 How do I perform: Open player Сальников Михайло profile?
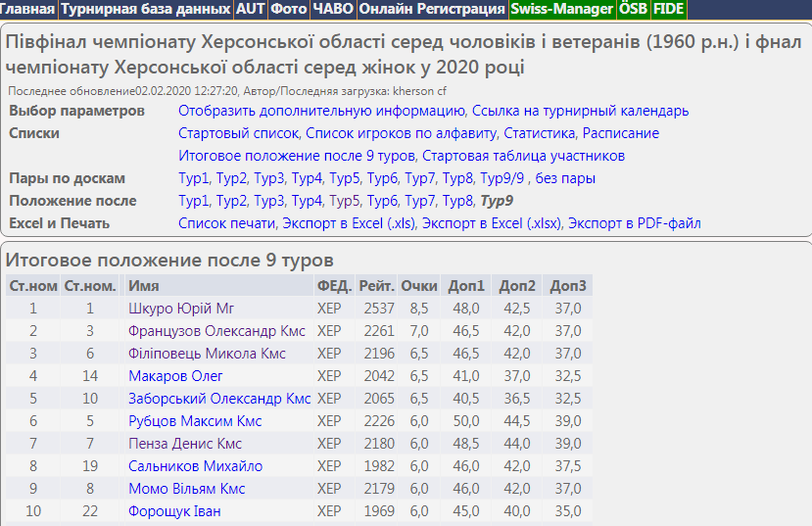[x=195, y=466]
